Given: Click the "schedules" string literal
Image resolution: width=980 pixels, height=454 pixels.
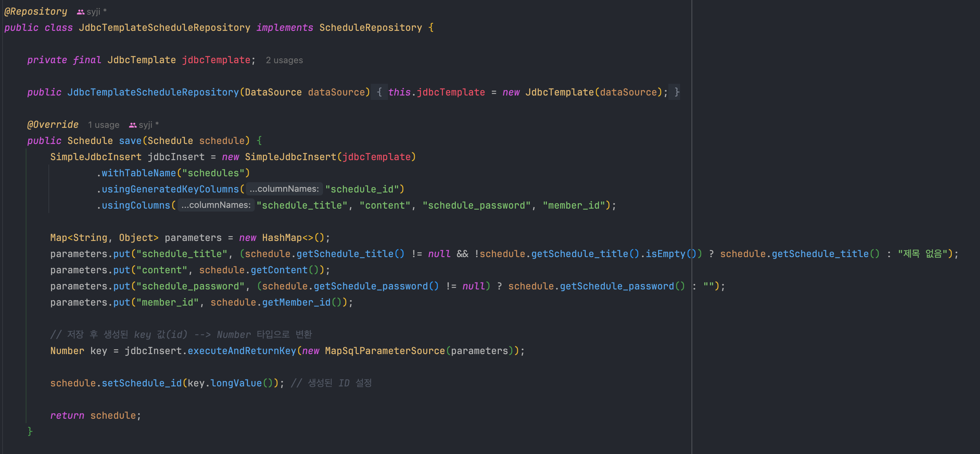Looking at the screenshot, I should pos(213,173).
